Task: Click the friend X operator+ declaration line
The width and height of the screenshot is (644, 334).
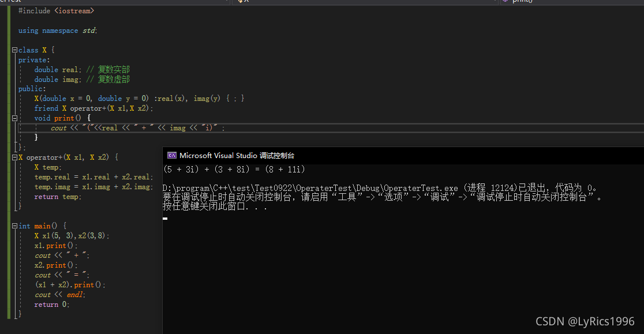Action: click(x=93, y=108)
